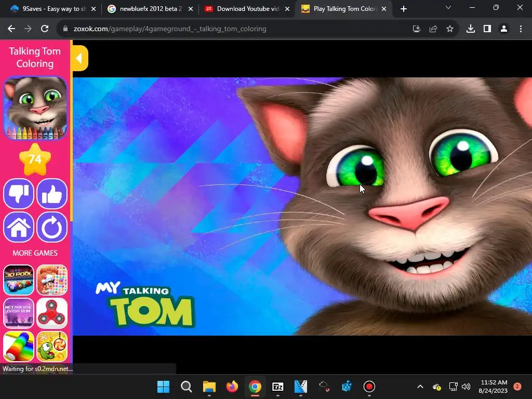Collapse the sidebar with the yellow arrow
The image size is (532, 399).
tap(80, 58)
